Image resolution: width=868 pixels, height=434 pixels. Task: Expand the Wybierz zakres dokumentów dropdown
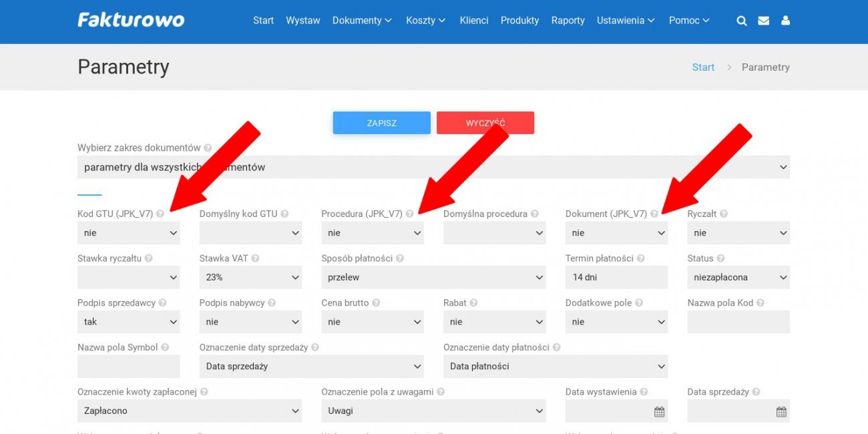[x=433, y=167]
